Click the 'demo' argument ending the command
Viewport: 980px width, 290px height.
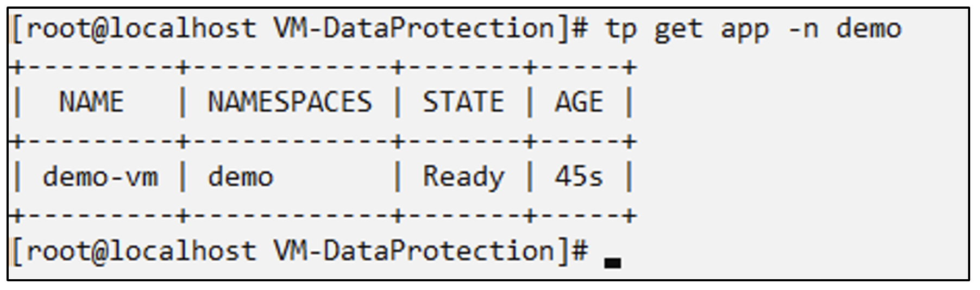point(869,29)
